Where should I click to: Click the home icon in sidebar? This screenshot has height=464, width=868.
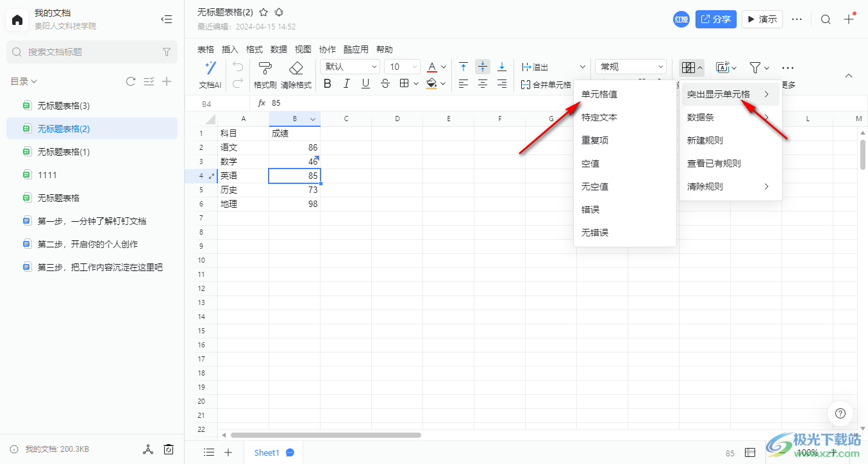[17, 19]
